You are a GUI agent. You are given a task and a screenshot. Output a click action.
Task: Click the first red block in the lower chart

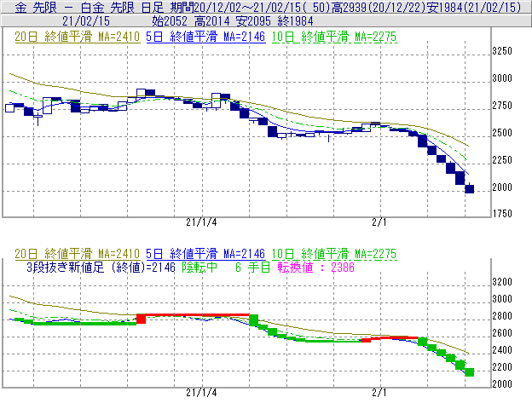pos(142,319)
